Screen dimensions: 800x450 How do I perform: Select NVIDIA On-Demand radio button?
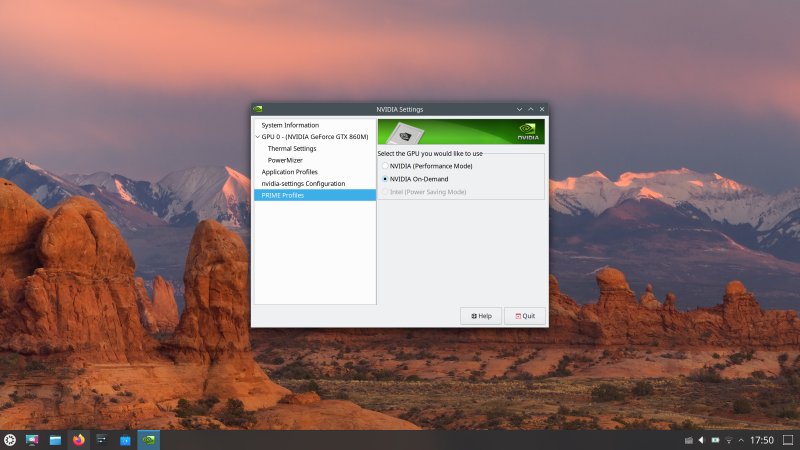coord(385,179)
